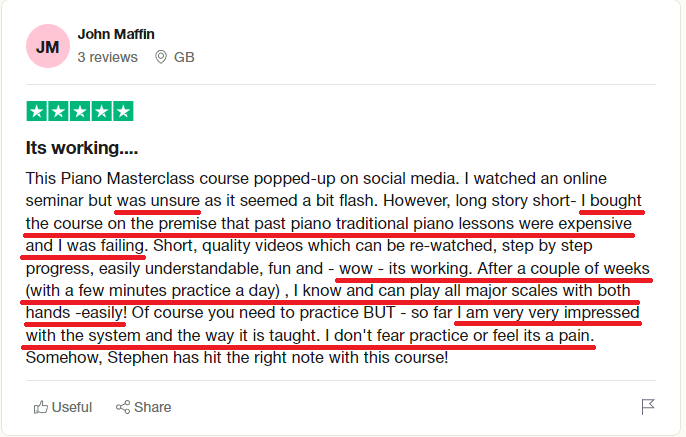Open John Maffin's reviewer profile name
The image size is (686, 437).
tap(115, 34)
